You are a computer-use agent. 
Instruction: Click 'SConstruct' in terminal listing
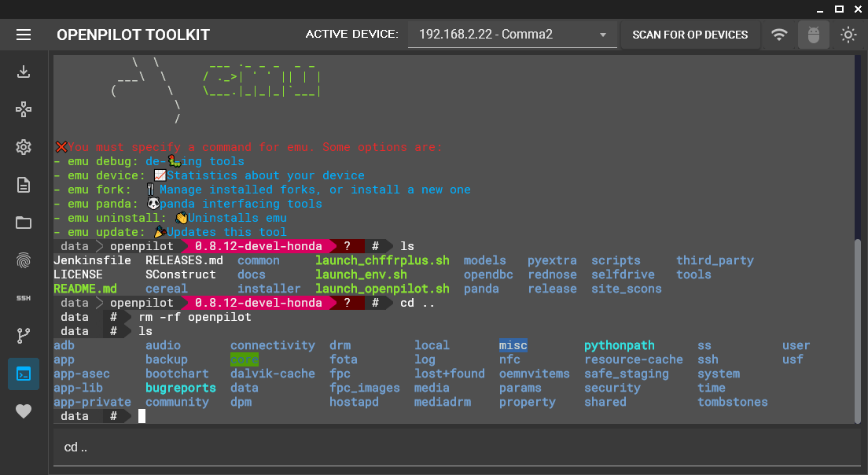181,274
